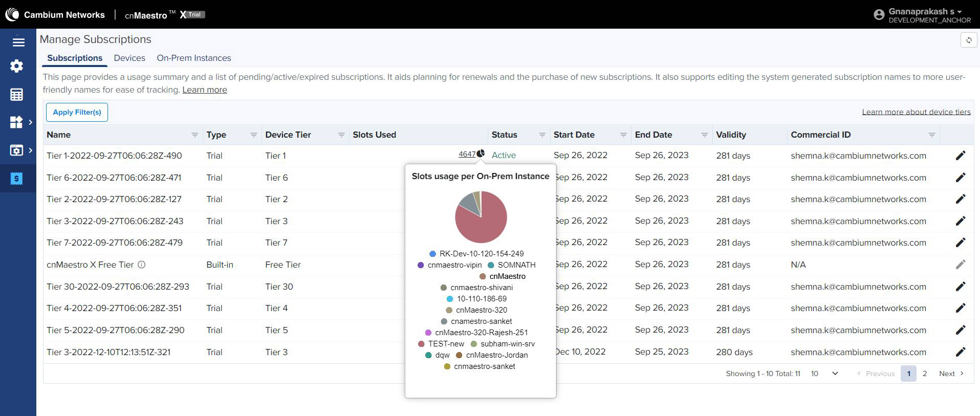Click the info icon next to cnMaestro X Free Tier
The height and width of the screenshot is (416, 980).
(142, 265)
